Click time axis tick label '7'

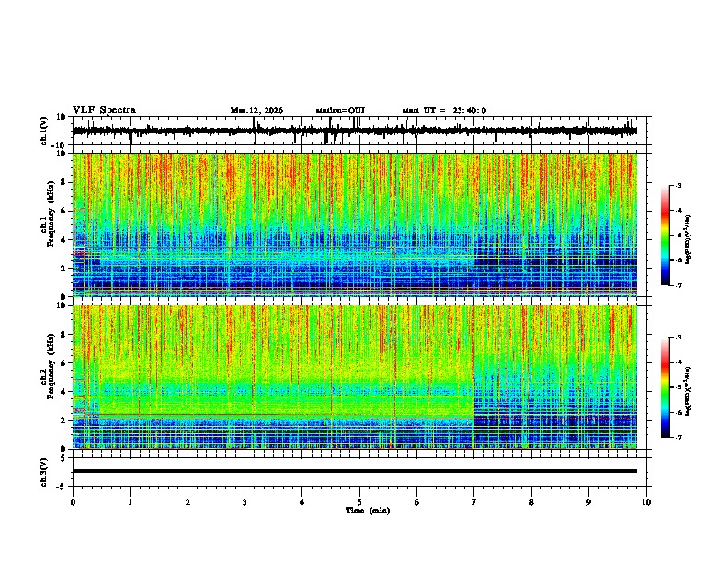tap(474, 502)
